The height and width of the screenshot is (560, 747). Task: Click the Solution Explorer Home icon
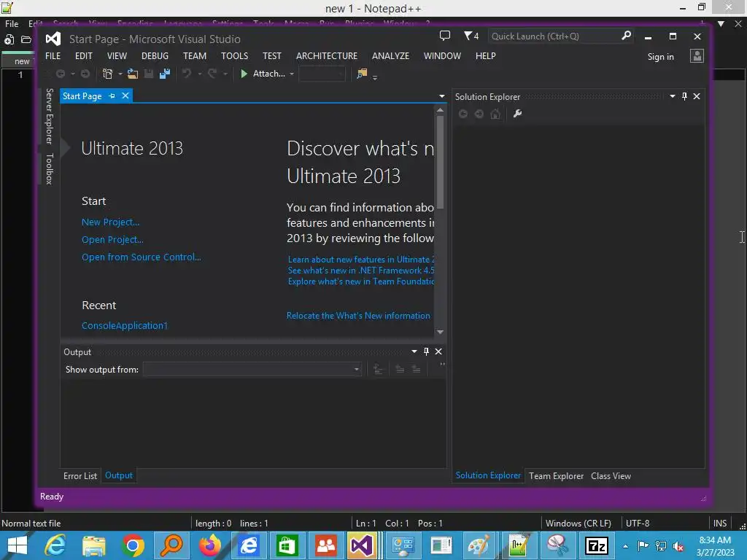tap(495, 114)
